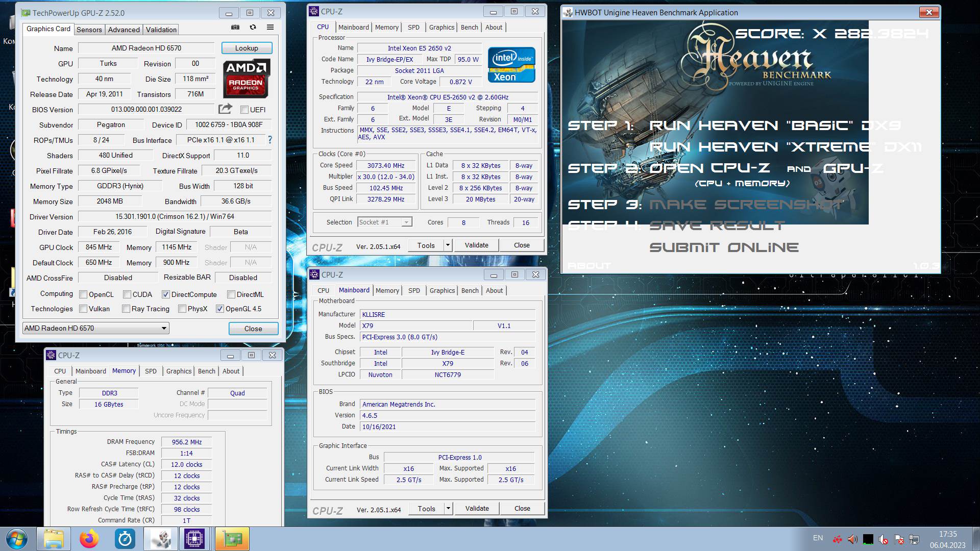Toggle the Vulkan checkbox
This screenshot has height=551, width=980.
coord(83,309)
